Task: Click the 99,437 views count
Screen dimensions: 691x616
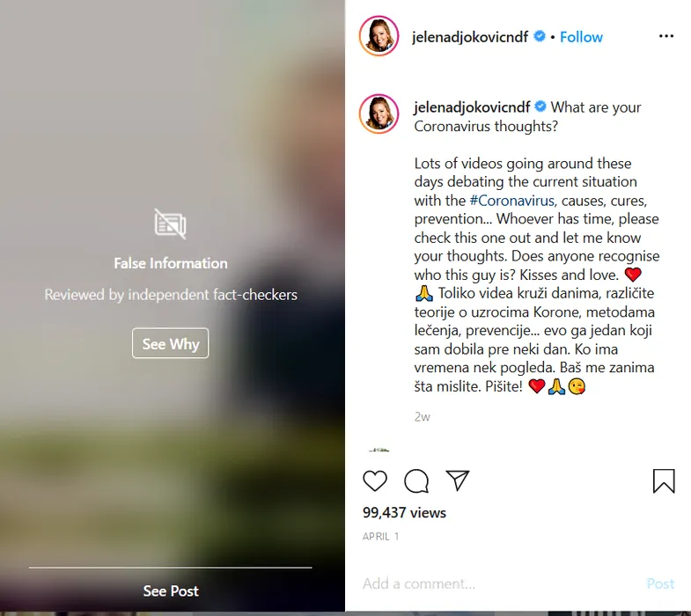Action: 404,512
